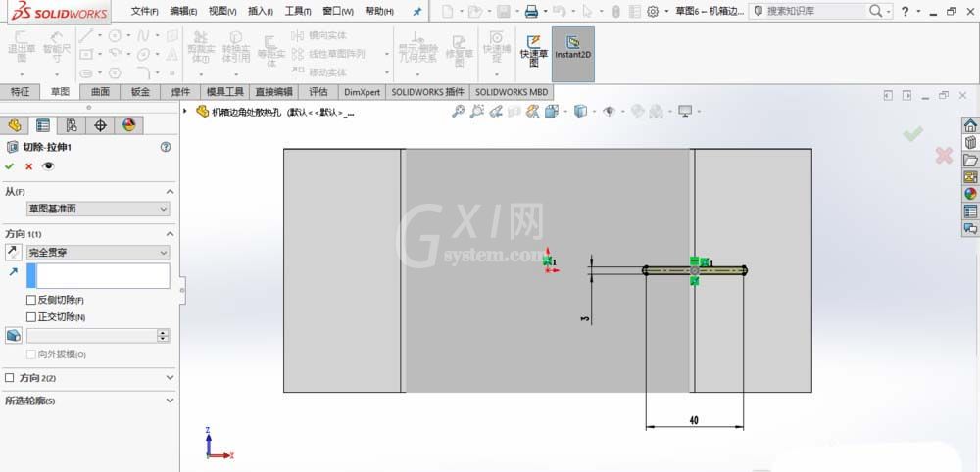Click the Dynamic Annotation Views icon
This screenshot has width=980, height=472.
point(532,111)
